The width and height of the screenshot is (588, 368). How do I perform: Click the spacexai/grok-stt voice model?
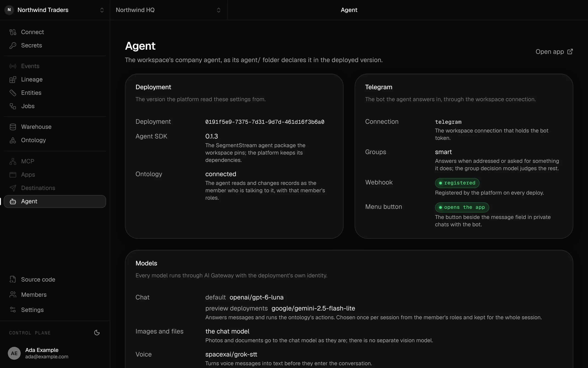point(231,354)
